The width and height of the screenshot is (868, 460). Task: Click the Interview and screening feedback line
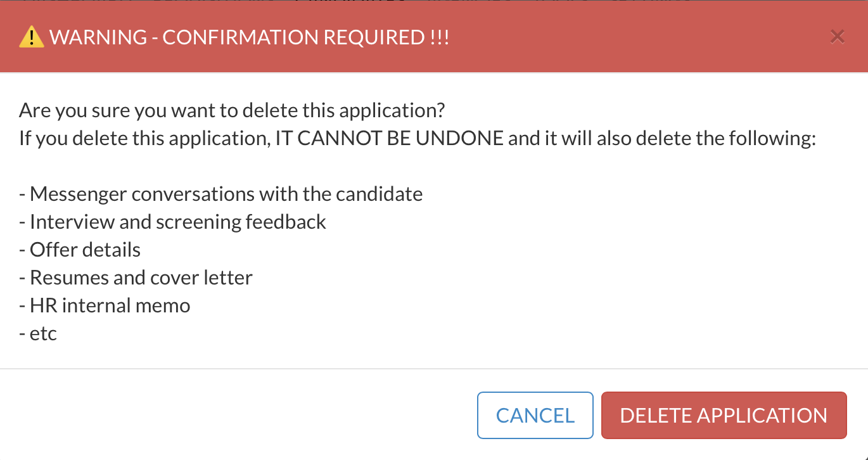172,222
